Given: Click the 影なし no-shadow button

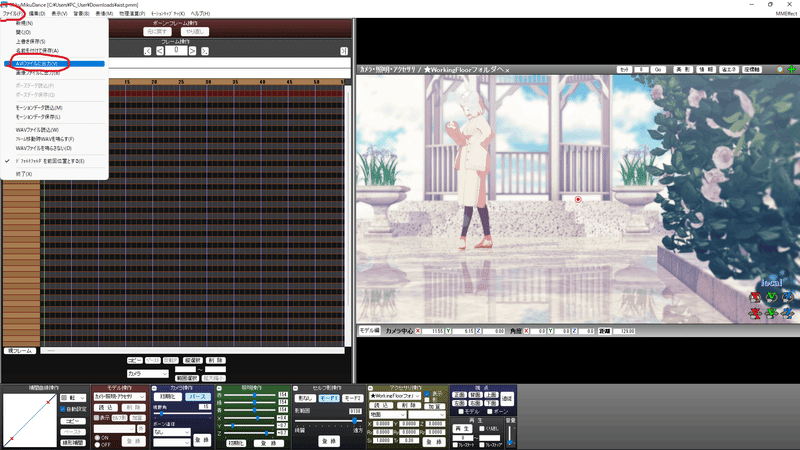Looking at the screenshot, I should tap(305, 398).
